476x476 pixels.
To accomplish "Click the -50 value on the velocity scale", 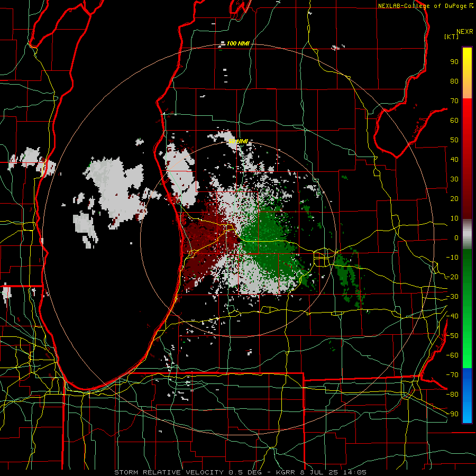I will [452, 336].
